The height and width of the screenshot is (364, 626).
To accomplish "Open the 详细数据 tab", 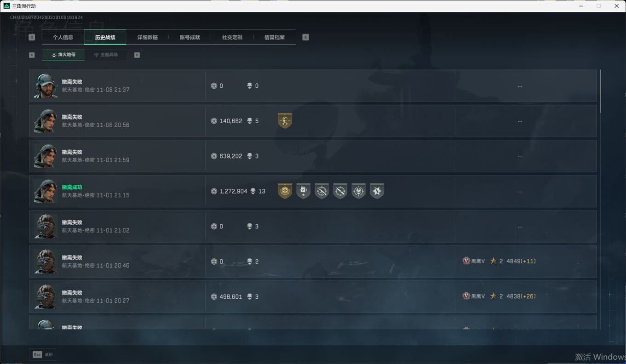I will click(x=148, y=37).
